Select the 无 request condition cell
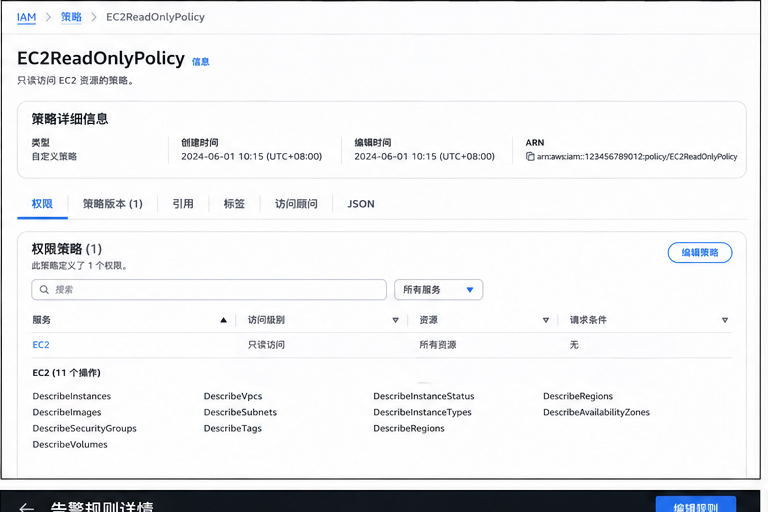The width and height of the screenshot is (768, 512). pyautogui.click(x=574, y=345)
